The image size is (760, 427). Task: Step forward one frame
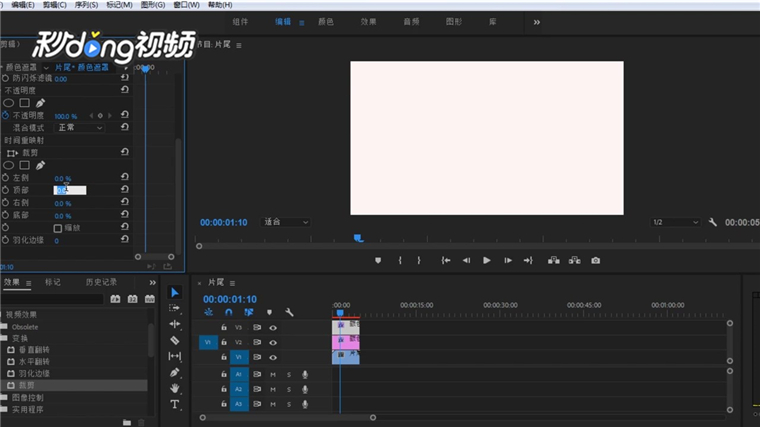click(x=507, y=261)
